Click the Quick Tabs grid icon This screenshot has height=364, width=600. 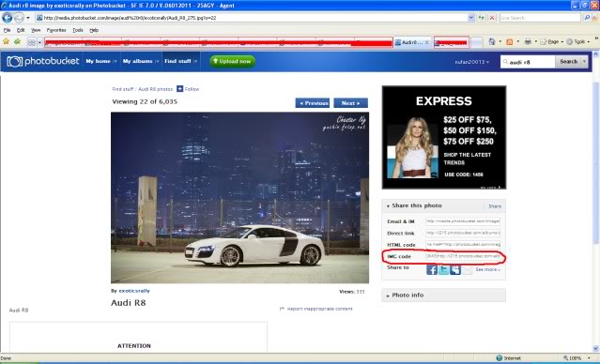point(32,42)
